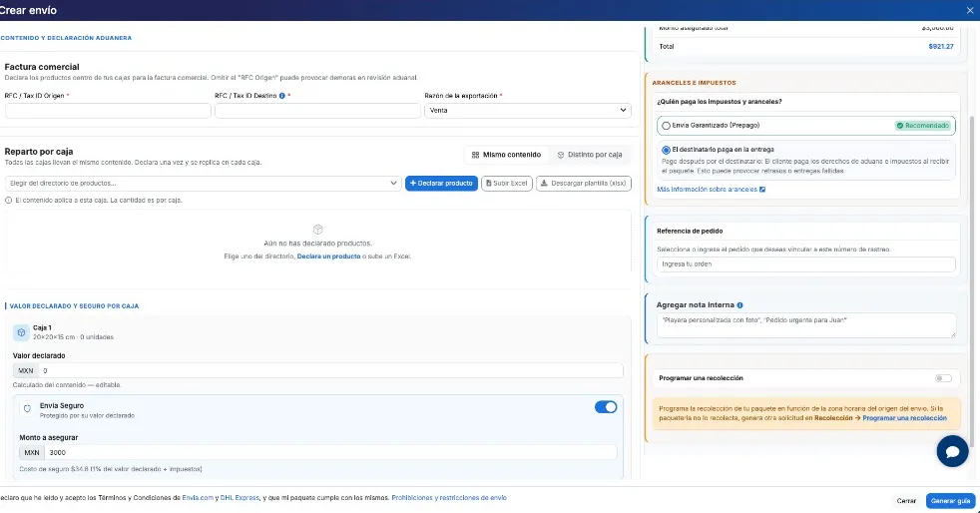
Task: Click the Monto a asegurar input
Action: pyautogui.click(x=330, y=452)
